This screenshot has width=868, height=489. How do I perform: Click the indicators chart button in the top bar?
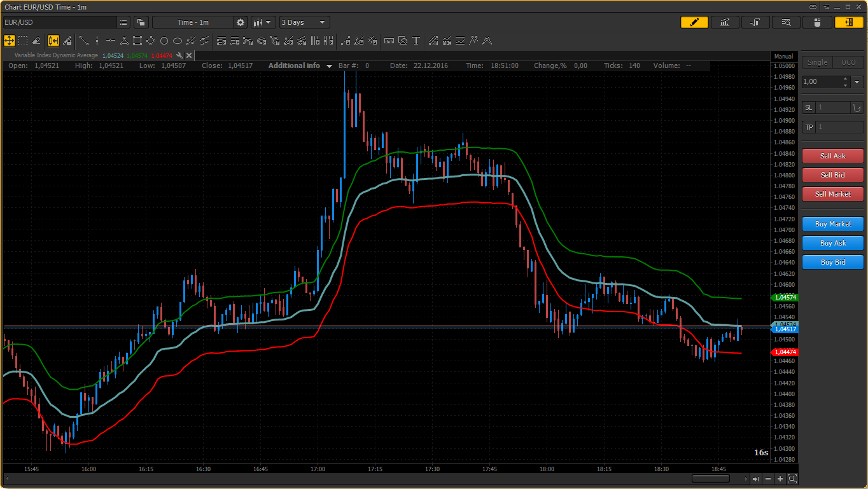tap(725, 22)
